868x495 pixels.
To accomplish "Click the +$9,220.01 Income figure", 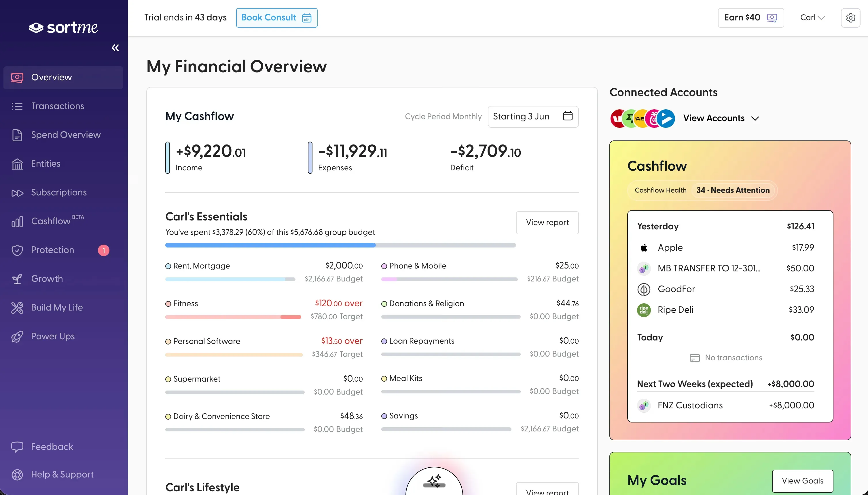I will (211, 151).
